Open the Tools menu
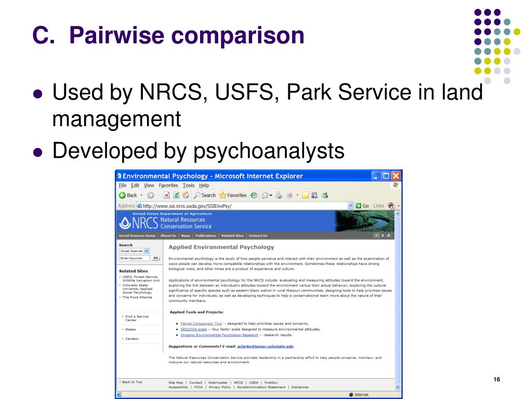The width and height of the screenshot is (532, 399). tap(189, 185)
